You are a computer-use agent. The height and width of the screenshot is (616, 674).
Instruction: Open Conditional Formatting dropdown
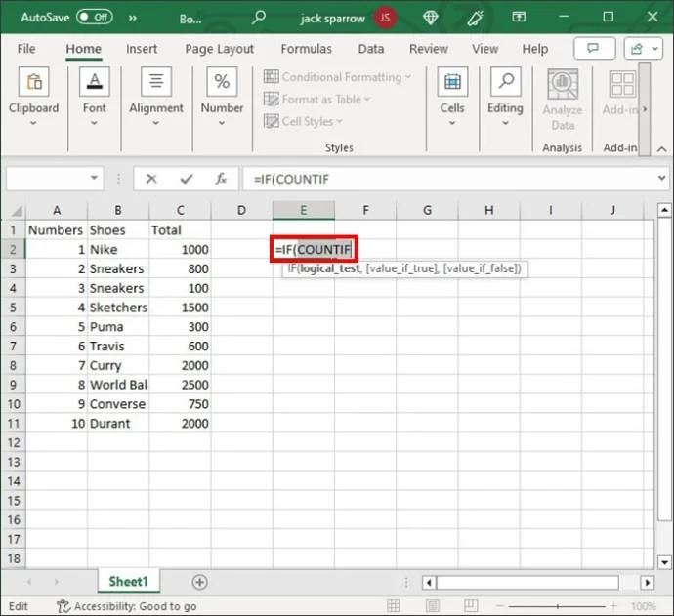[338, 77]
